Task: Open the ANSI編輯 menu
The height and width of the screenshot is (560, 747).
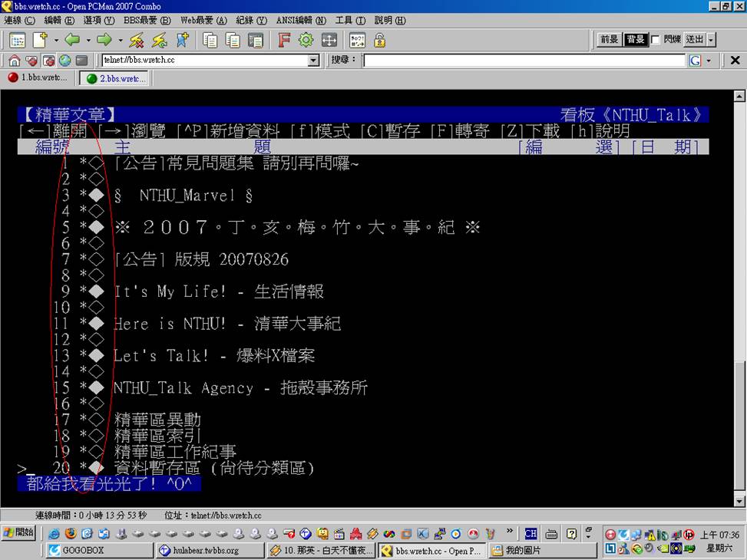Action: pyautogui.click(x=300, y=20)
